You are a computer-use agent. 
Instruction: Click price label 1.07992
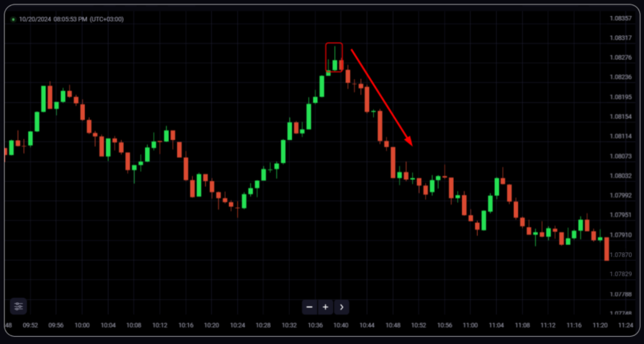[620, 195]
